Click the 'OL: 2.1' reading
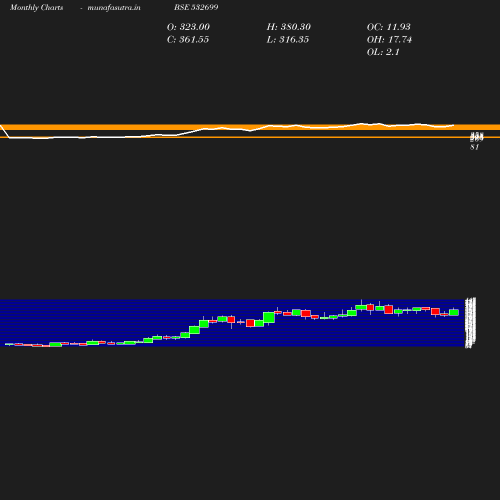Screen dimensions: 500x500 coord(383,52)
